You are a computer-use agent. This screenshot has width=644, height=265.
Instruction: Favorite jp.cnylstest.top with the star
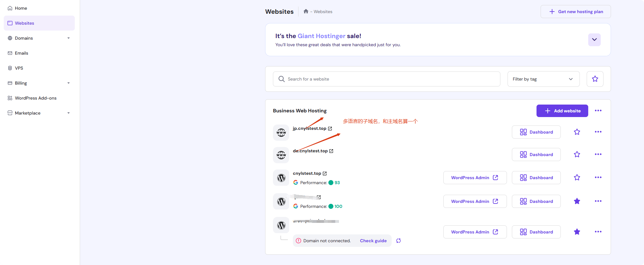(x=577, y=132)
